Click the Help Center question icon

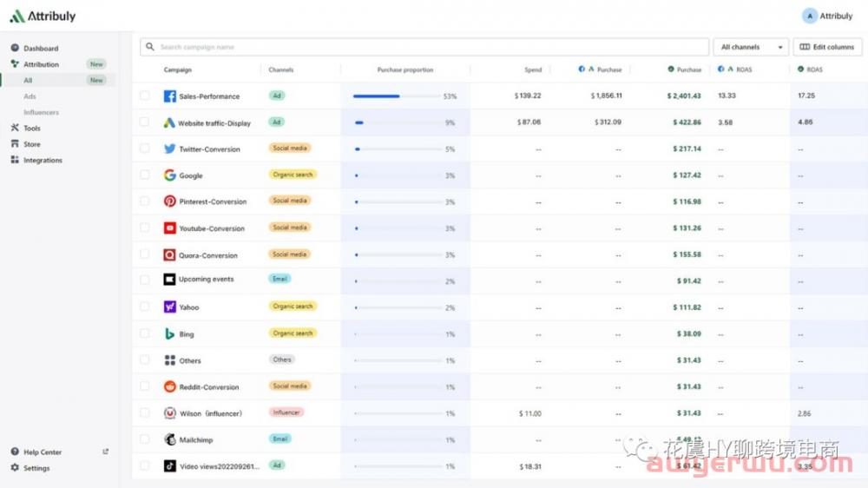tap(15, 452)
